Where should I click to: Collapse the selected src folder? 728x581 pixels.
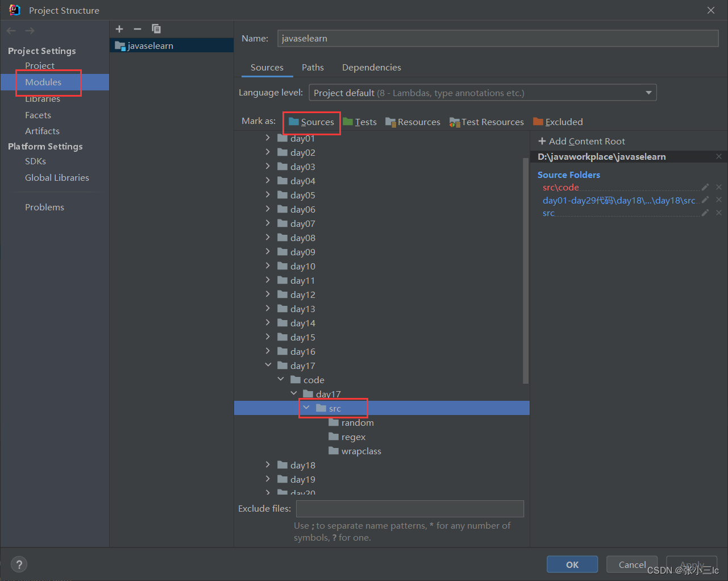click(306, 408)
